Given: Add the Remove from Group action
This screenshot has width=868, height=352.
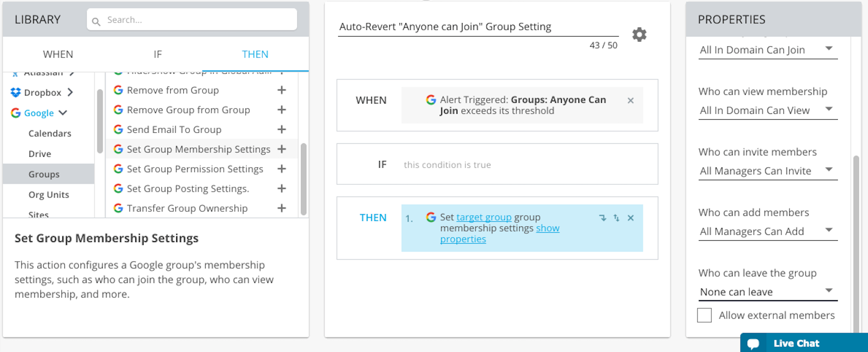Looking at the screenshot, I should (x=282, y=90).
